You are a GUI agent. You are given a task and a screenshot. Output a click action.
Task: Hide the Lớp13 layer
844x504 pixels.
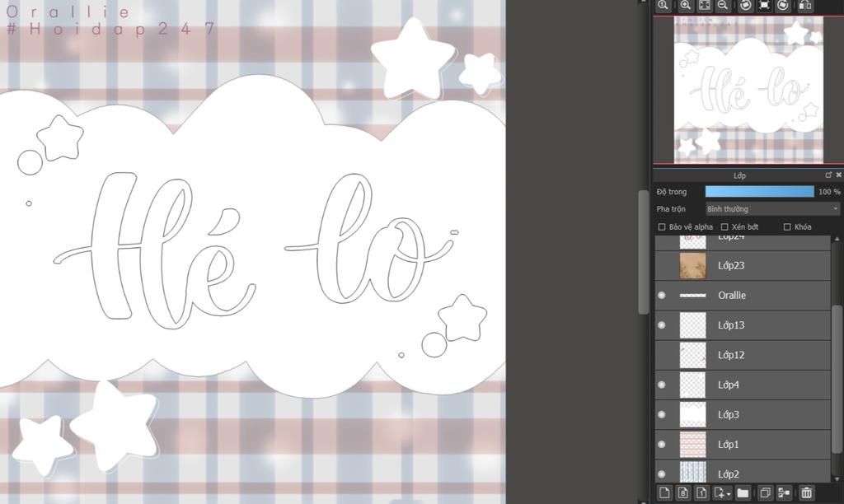point(662,325)
